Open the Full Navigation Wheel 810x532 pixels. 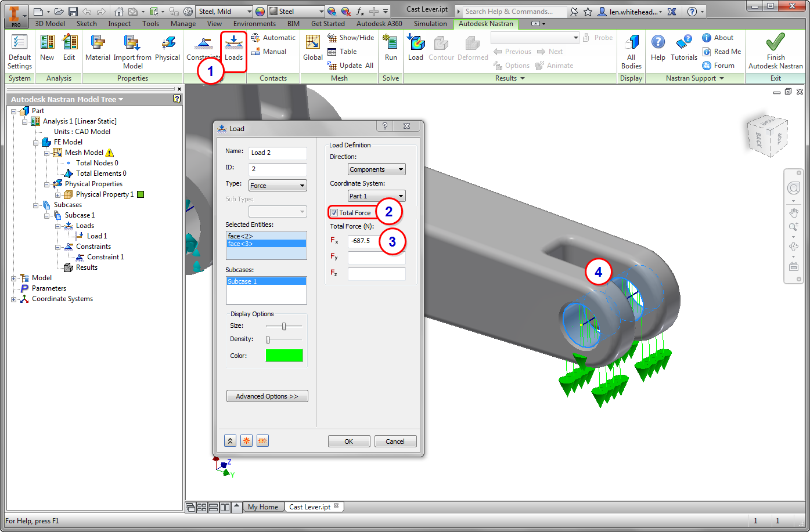pos(793,189)
